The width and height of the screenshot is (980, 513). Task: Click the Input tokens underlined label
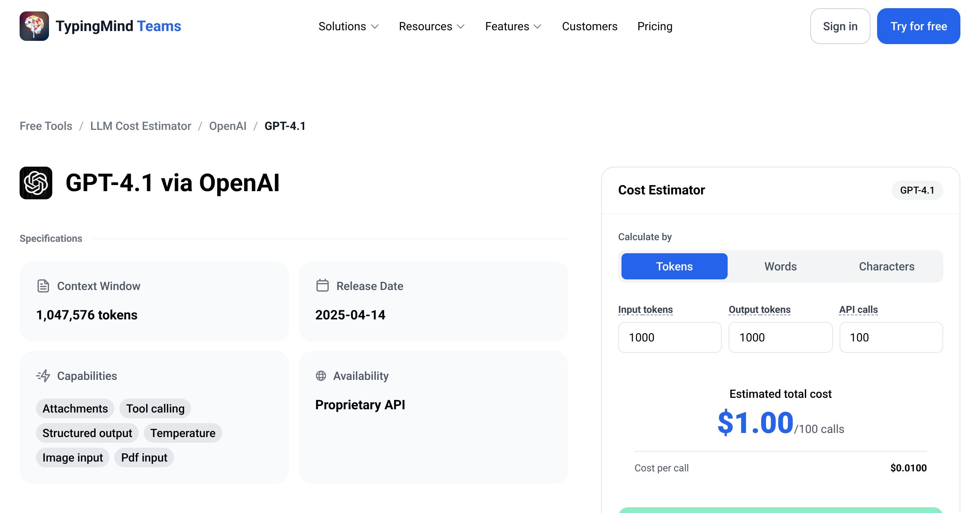(x=646, y=310)
